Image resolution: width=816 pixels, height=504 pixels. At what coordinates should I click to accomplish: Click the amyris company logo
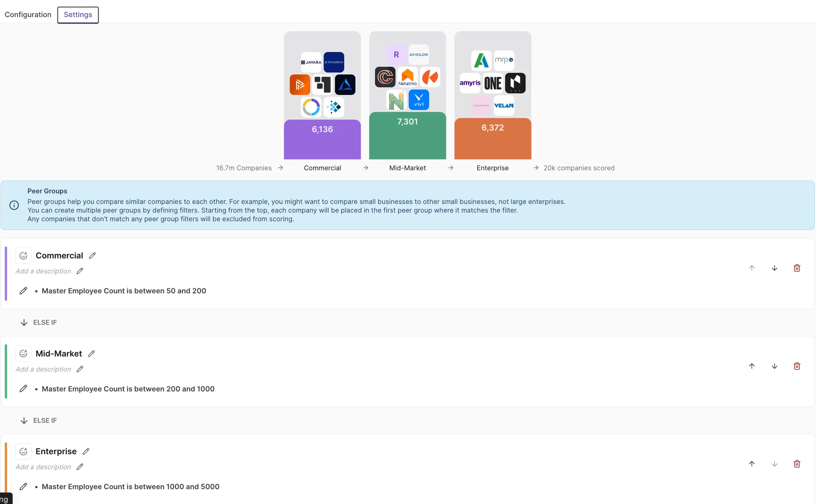(470, 83)
